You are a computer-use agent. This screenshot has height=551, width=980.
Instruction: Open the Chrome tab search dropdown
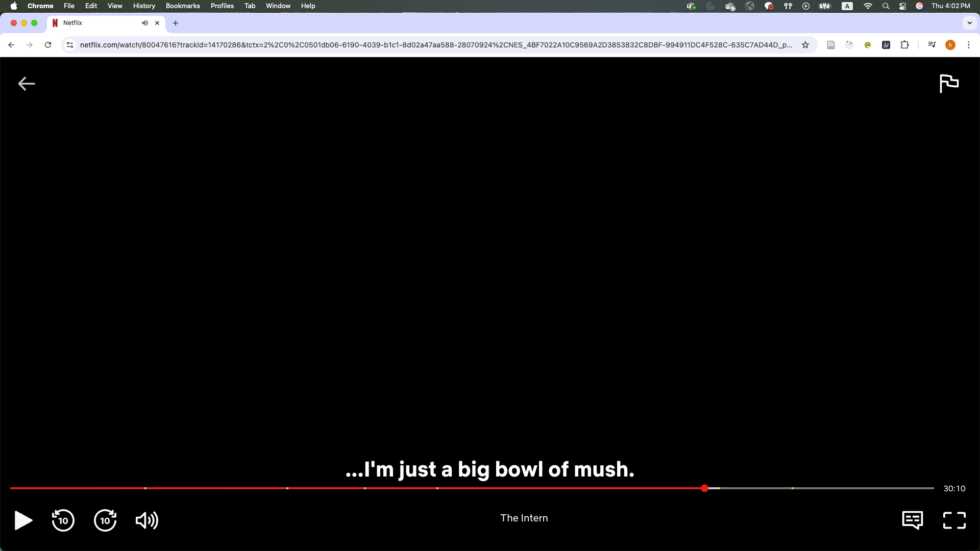click(x=969, y=23)
